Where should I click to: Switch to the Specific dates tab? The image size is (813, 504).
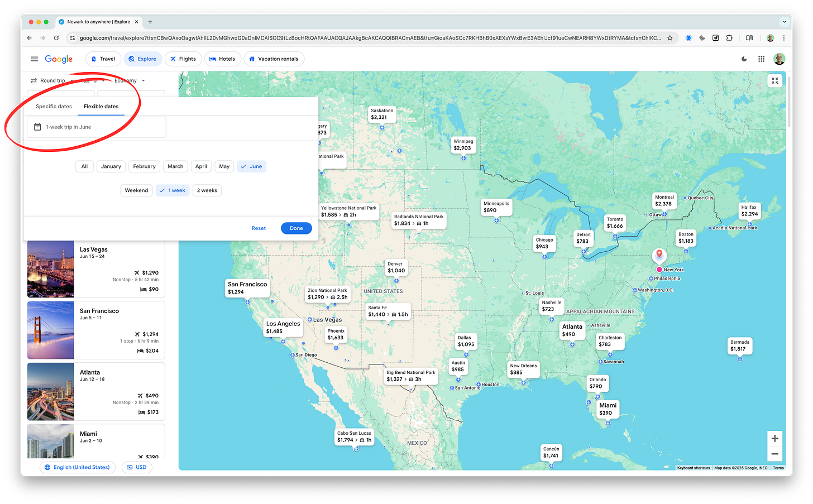tap(54, 106)
